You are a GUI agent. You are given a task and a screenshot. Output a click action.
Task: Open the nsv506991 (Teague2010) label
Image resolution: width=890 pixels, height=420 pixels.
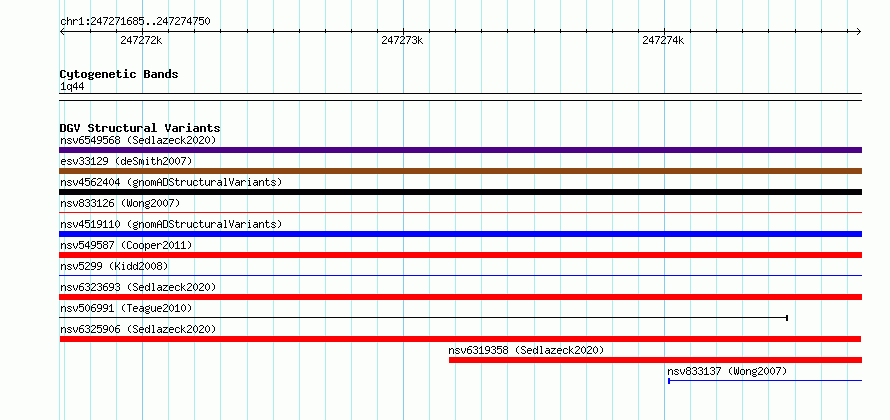(126, 308)
